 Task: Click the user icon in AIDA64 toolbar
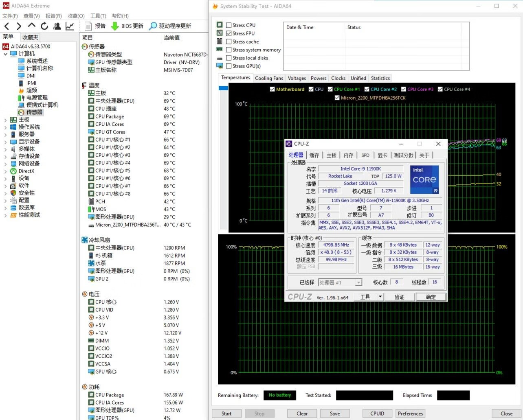coord(57,26)
